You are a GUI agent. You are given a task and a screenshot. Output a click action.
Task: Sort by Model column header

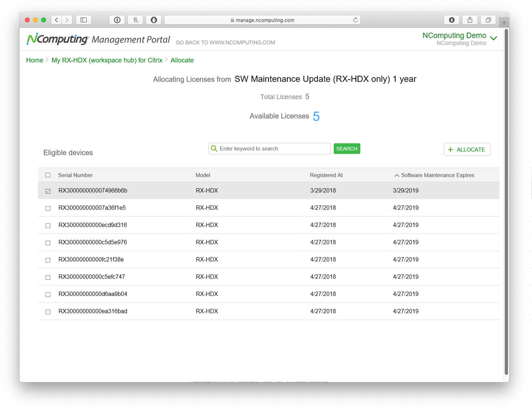203,175
